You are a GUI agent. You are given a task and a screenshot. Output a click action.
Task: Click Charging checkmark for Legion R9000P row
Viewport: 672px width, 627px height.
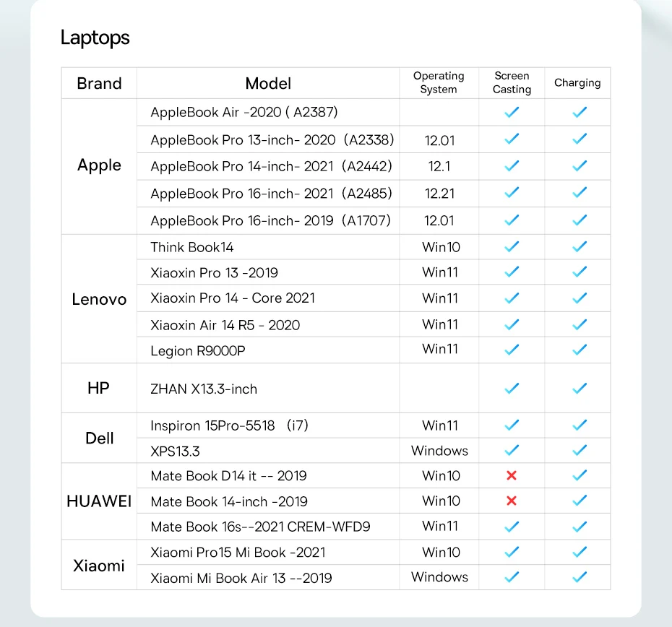click(x=579, y=350)
